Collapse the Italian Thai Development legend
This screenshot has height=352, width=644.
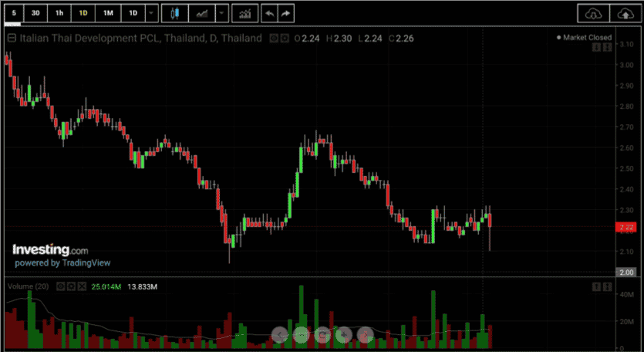click(12, 39)
